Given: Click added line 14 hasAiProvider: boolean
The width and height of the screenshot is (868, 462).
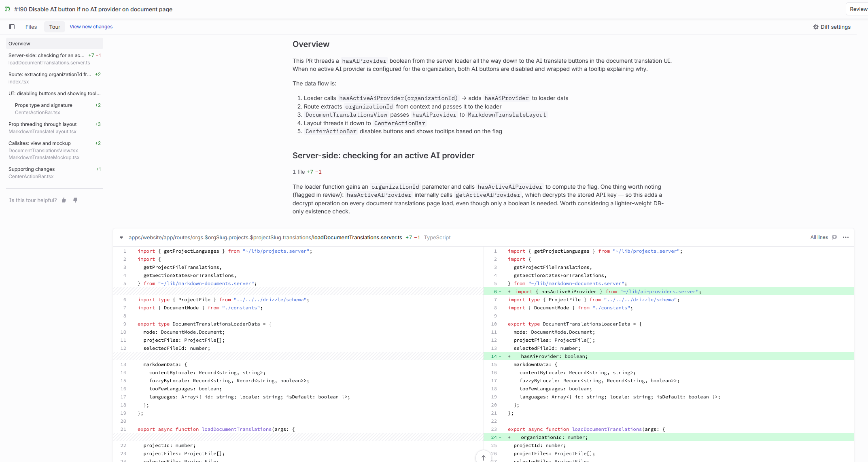Looking at the screenshot, I should click(669, 356).
